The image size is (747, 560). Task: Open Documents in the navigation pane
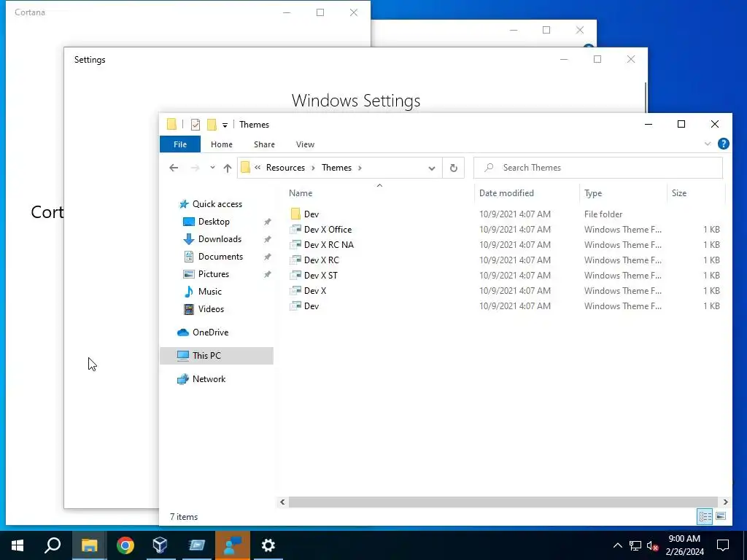(220, 256)
